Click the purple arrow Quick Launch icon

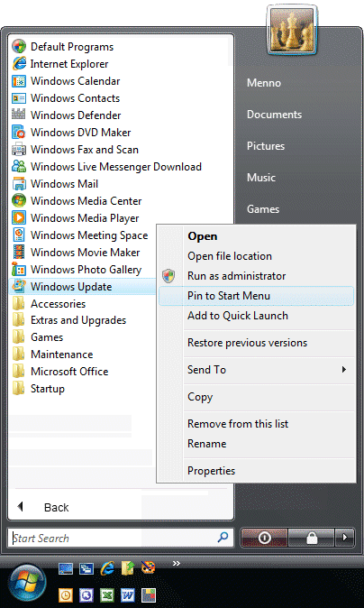[86, 594]
